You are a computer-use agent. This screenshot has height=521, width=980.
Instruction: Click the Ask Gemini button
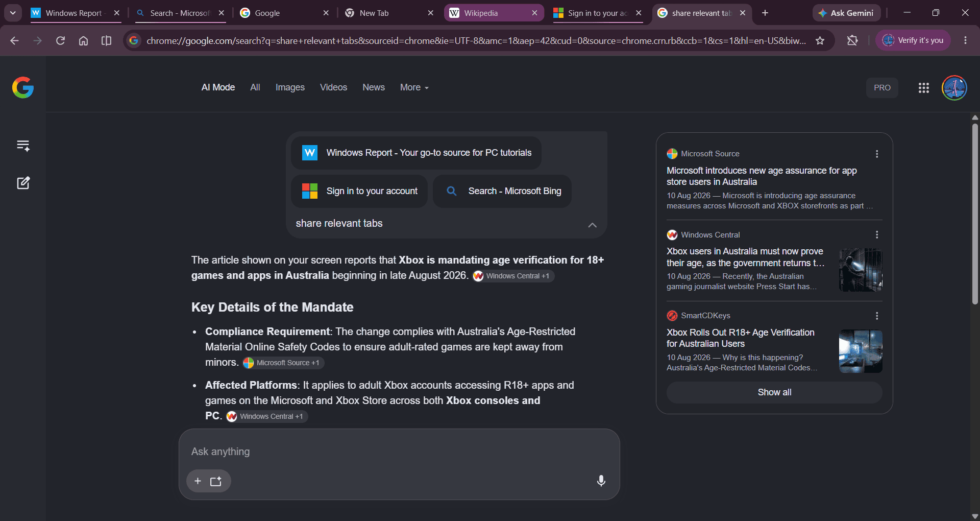(x=846, y=13)
